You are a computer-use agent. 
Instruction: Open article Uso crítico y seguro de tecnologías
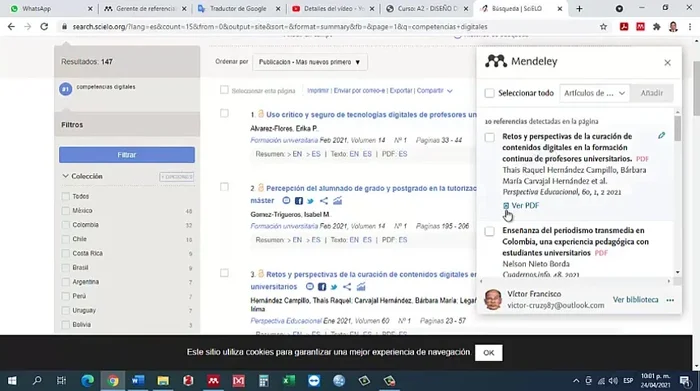(x=371, y=115)
